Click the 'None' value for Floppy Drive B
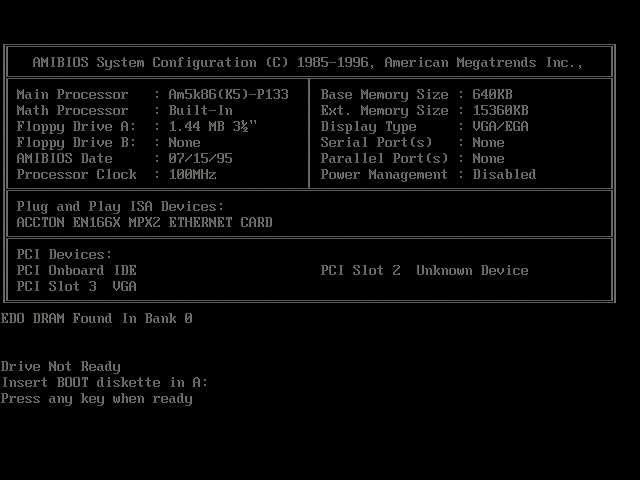Screen dimensions: 640x480 click(184, 142)
